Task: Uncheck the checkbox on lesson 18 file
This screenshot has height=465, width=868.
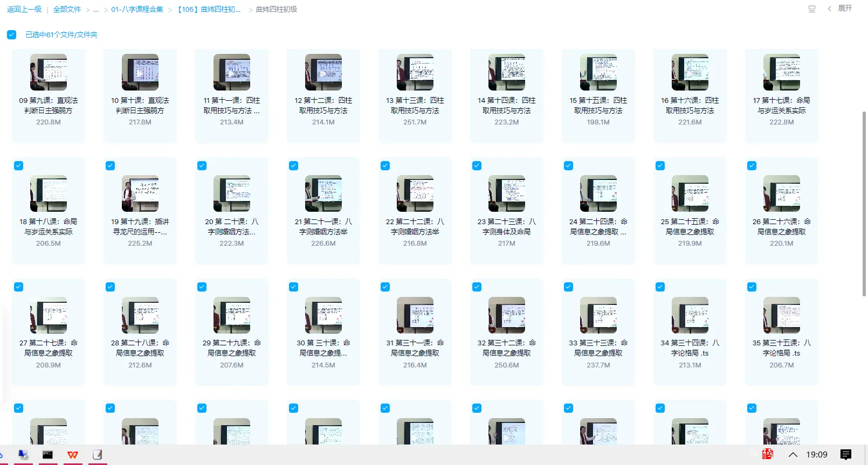Action: tap(19, 165)
